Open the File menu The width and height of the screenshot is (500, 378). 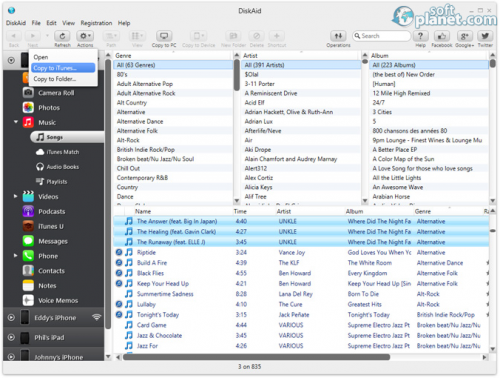36,23
